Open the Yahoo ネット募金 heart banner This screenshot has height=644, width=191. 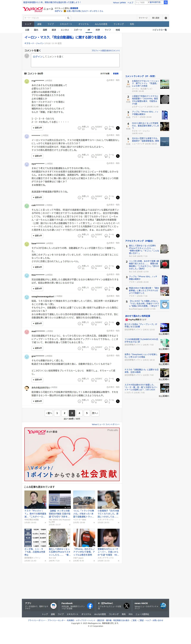pos(72,454)
